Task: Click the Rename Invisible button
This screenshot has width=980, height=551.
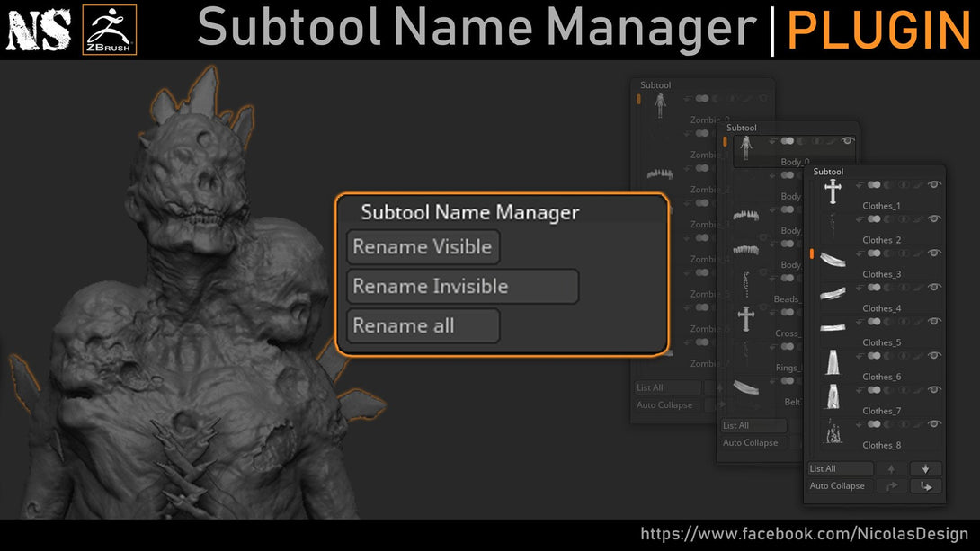Action: [462, 286]
